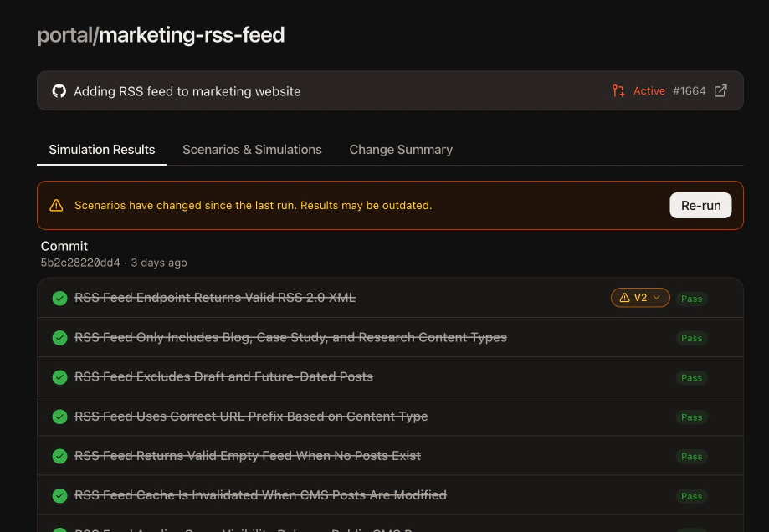Toggle the check on Correct URL Prefix scenario
This screenshot has width=769, height=532.
pos(59,417)
